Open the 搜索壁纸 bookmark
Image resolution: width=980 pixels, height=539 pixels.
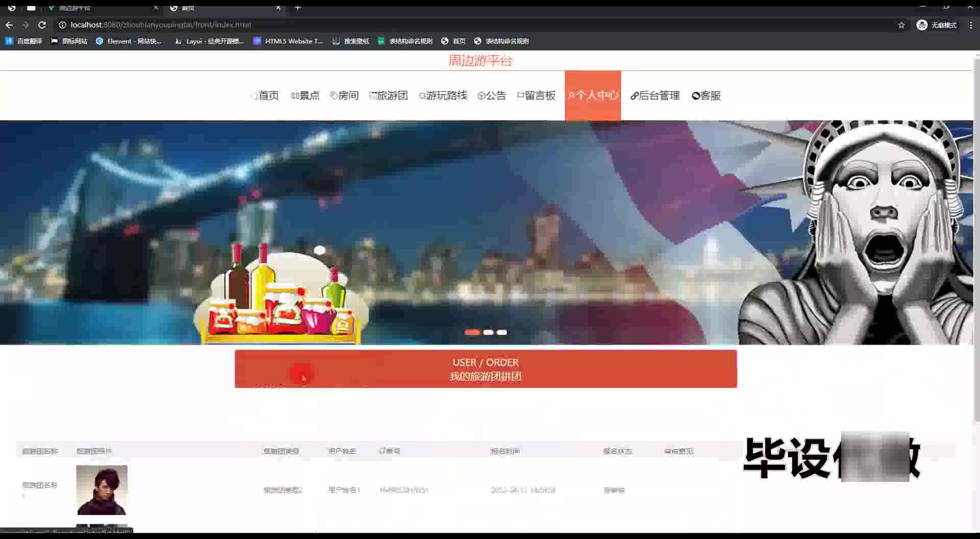tap(351, 41)
